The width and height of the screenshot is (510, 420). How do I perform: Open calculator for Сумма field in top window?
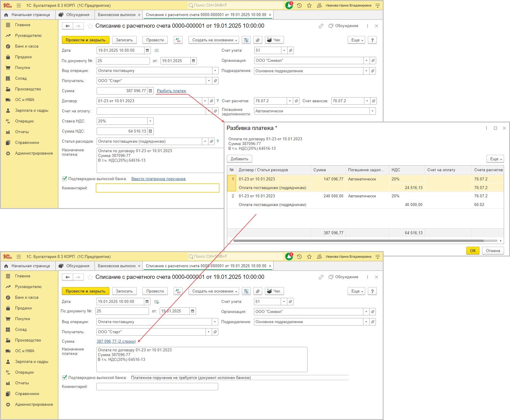[150, 91]
